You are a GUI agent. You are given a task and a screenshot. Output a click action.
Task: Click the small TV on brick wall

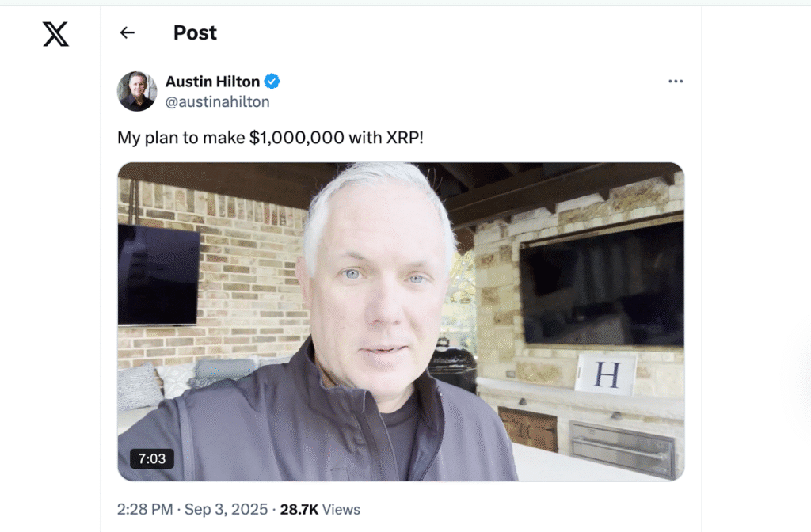(158, 275)
